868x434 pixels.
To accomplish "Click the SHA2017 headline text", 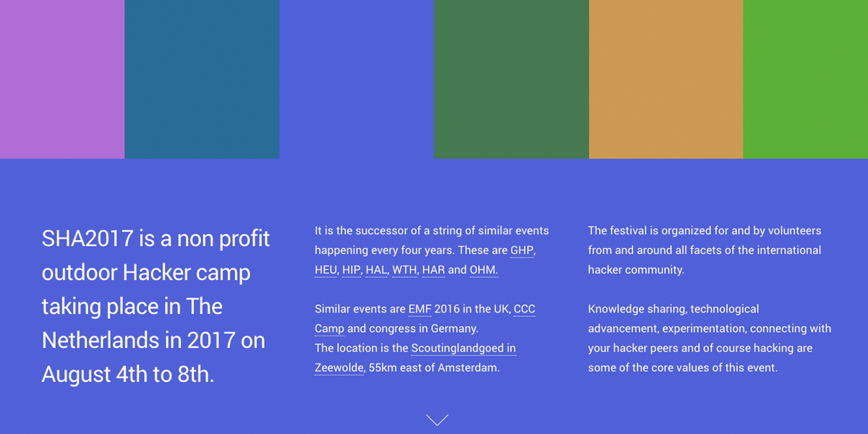I will coord(156,306).
